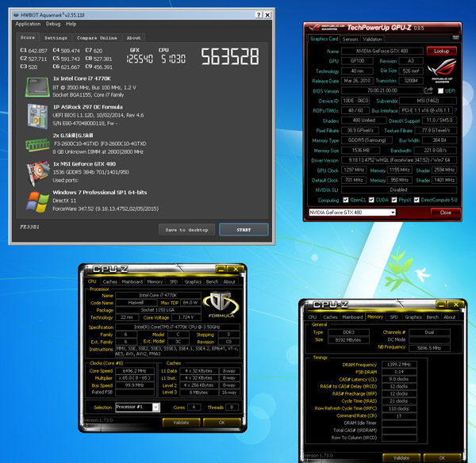Click the bus interface question mark in GPU-Z

pos(455,110)
